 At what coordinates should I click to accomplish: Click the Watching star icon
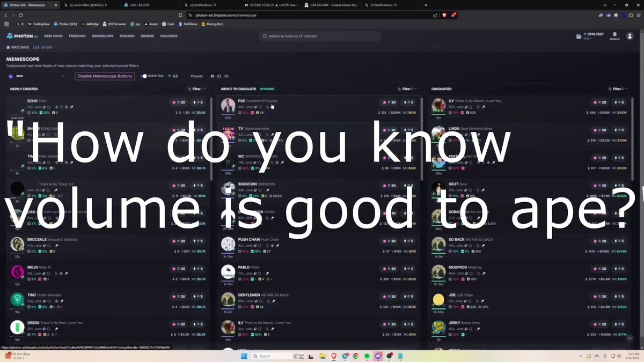(x=8, y=47)
